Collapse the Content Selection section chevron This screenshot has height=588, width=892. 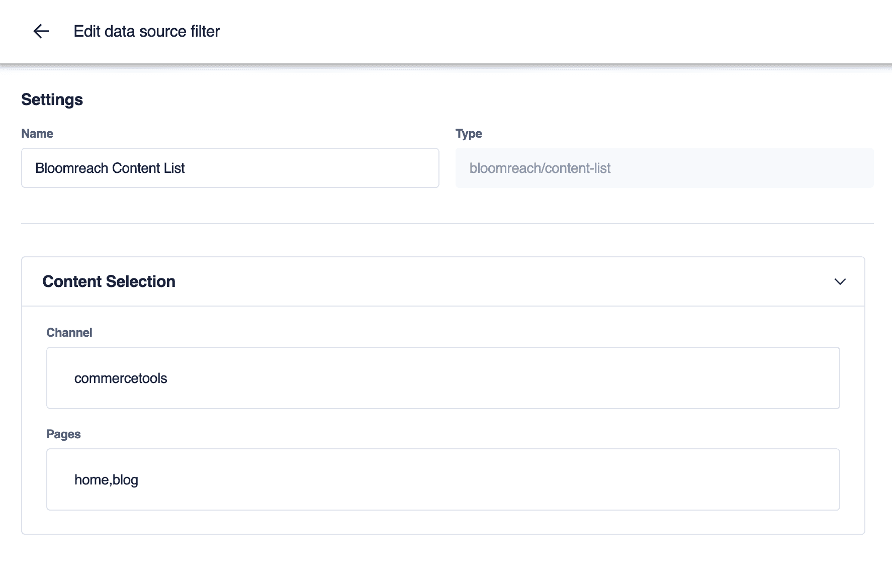click(840, 281)
